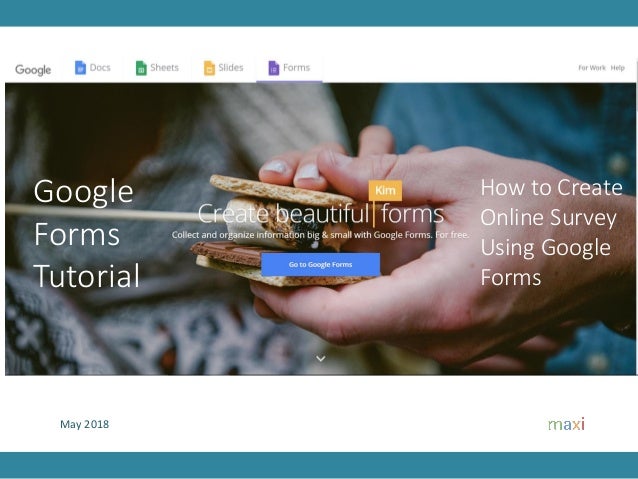Expand the down chevron below hero
638x479 pixels.
pos(321,359)
